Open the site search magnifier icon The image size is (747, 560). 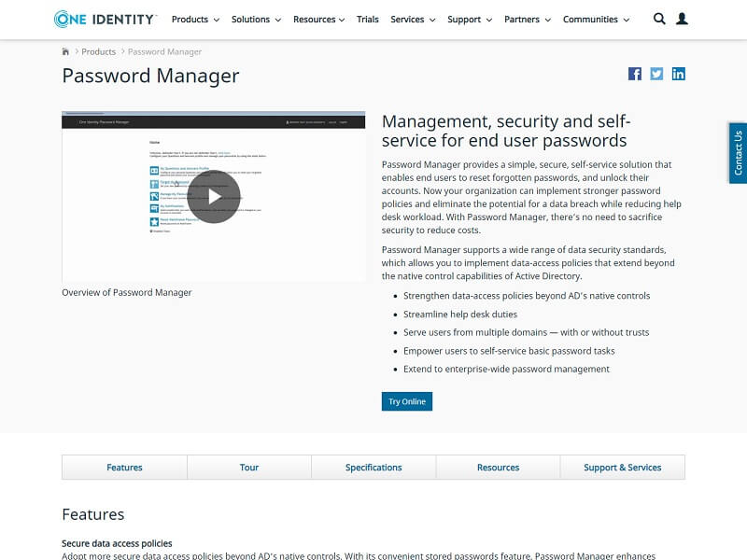[x=659, y=19]
